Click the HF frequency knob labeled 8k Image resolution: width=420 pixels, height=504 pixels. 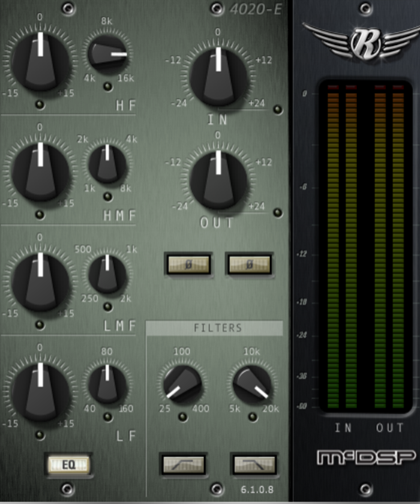pyautogui.click(x=107, y=55)
